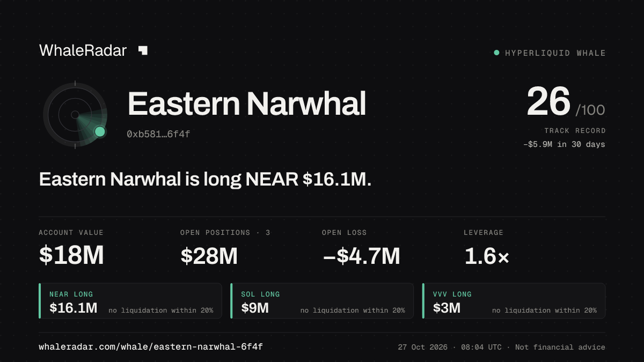The width and height of the screenshot is (644, 362).
Task: Open the SOL LONG position card
Action: [322, 301]
